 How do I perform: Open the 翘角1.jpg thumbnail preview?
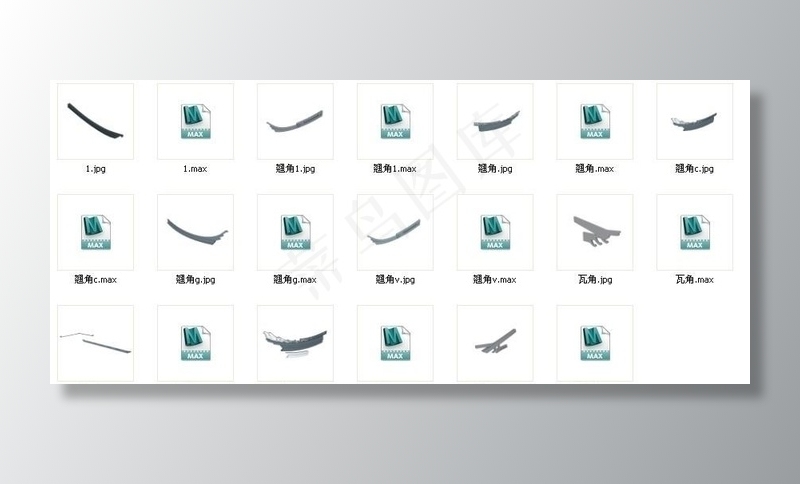[x=295, y=121]
